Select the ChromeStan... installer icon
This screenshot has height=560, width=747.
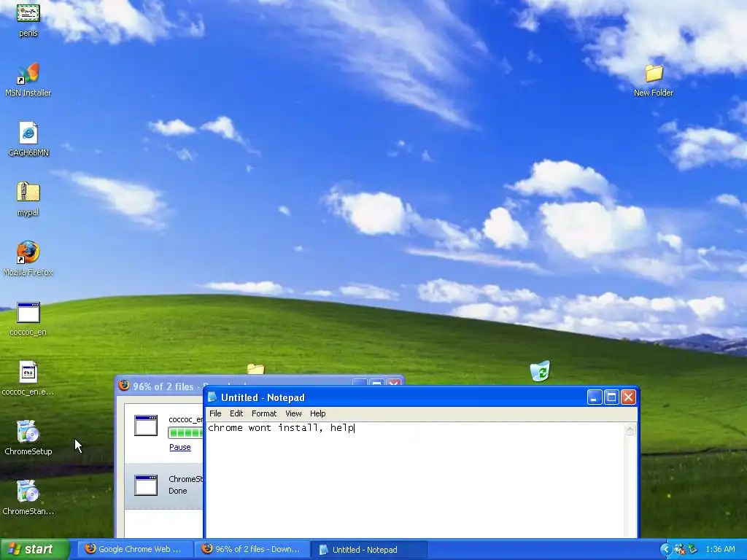click(x=28, y=491)
